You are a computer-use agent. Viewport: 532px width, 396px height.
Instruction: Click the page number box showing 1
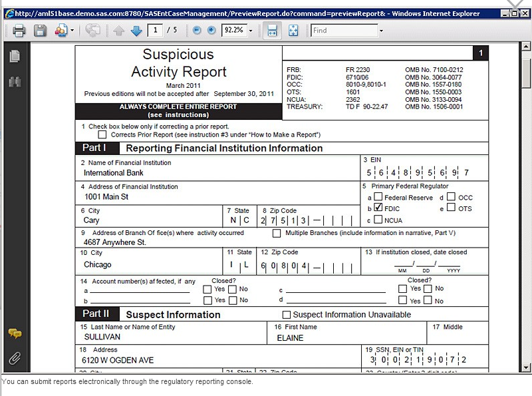155,30
